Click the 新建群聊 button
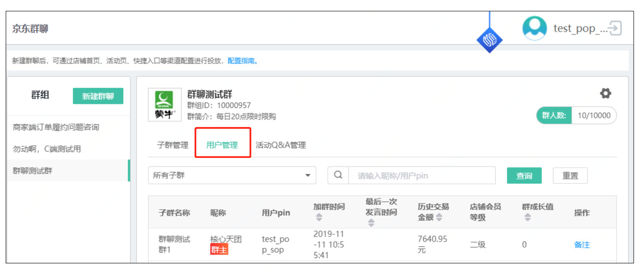Image resolution: width=644 pixels, height=272 pixels. click(x=98, y=96)
